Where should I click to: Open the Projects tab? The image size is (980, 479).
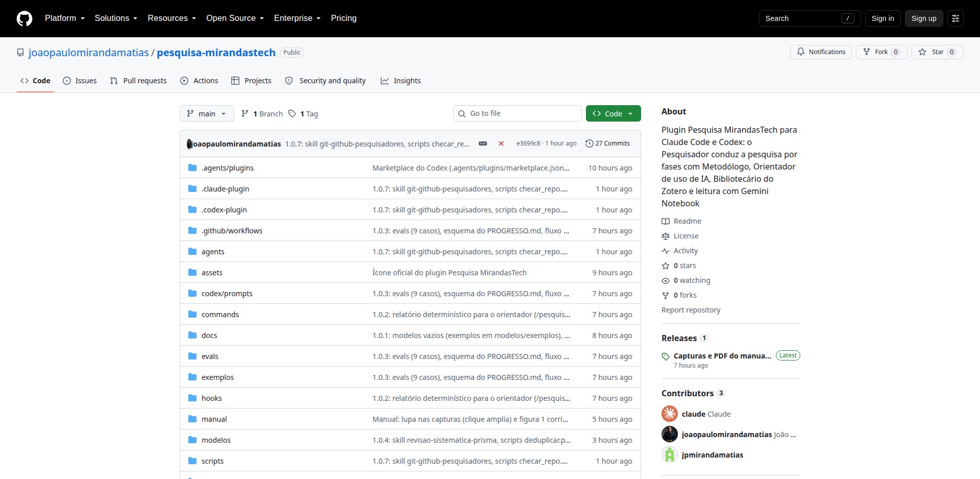pos(251,81)
